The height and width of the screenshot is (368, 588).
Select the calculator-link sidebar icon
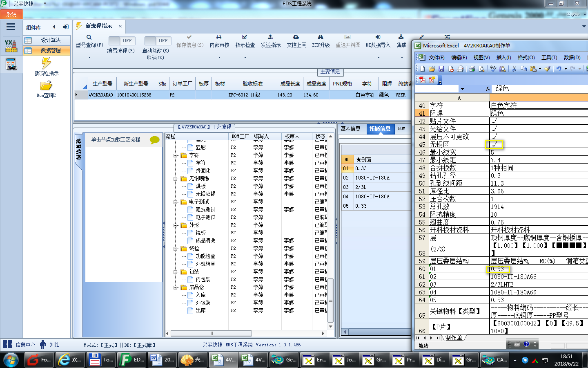(11, 64)
